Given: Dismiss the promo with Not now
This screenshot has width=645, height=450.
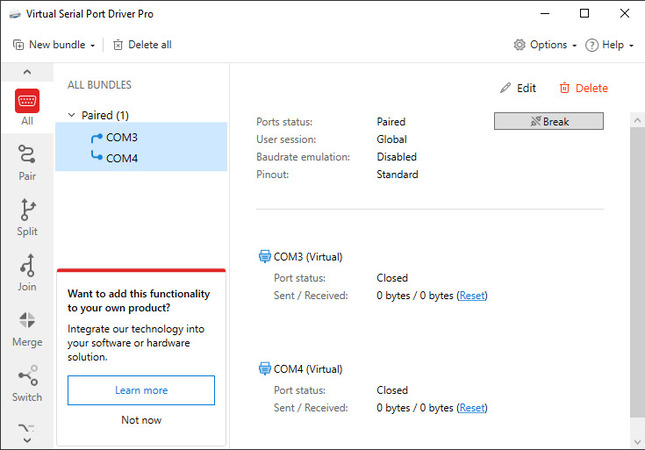Looking at the screenshot, I should pyautogui.click(x=141, y=420).
